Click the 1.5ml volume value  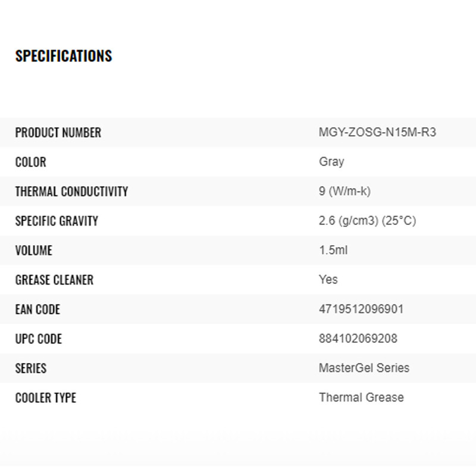click(x=333, y=250)
